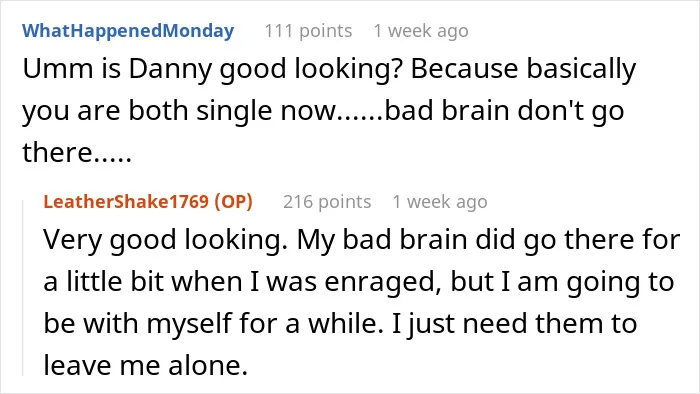
Task: Click the 216 points score label
Action: 327,202
